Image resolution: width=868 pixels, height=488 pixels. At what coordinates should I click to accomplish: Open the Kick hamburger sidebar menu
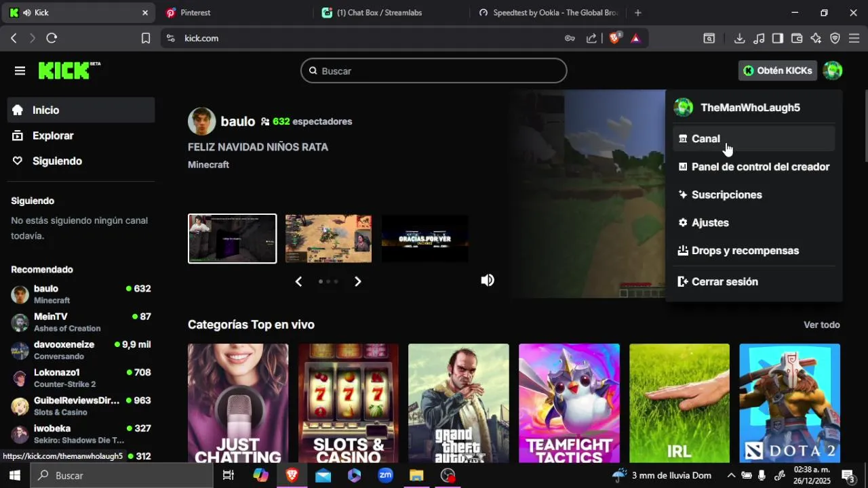[x=20, y=71]
